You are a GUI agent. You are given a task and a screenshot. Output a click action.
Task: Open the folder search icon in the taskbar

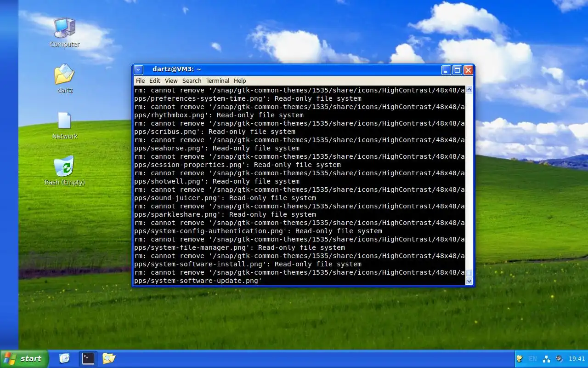tap(109, 358)
